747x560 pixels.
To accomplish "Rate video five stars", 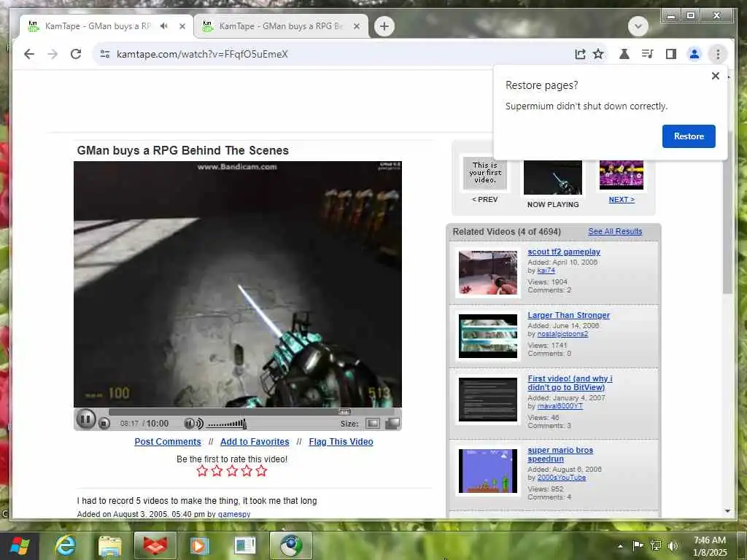I will [261, 471].
